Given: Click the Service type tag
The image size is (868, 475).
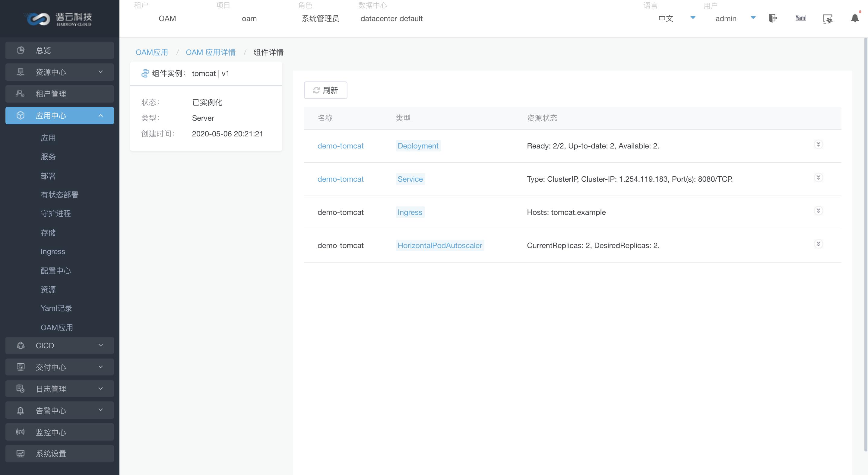Looking at the screenshot, I should [410, 179].
